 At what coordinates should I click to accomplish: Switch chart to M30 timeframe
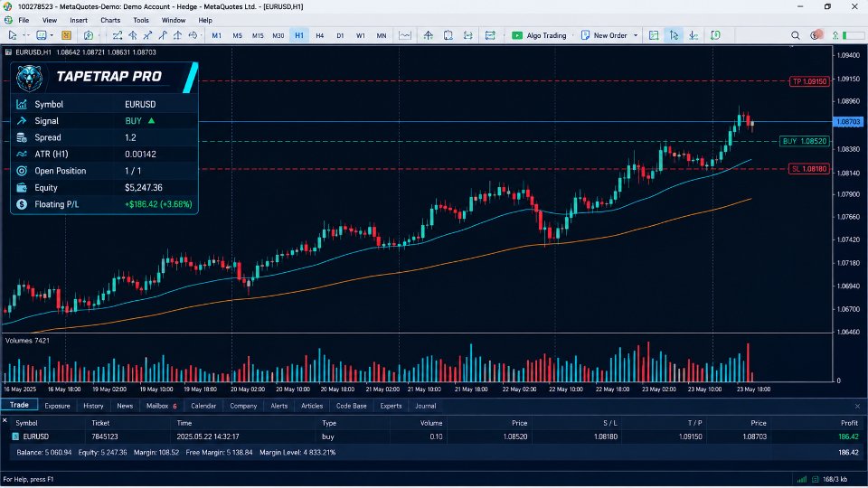click(x=278, y=35)
